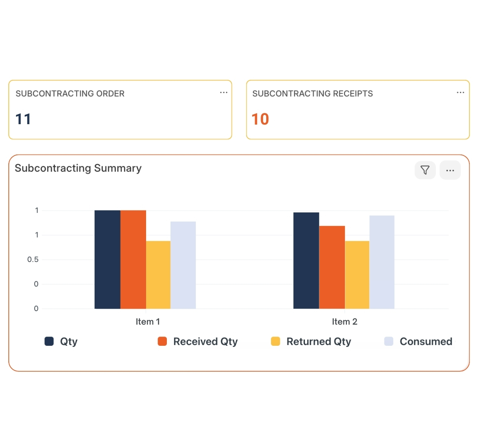The width and height of the screenshot is (479, 448).
Task: Select yellow Returned Qty bar for Item 1
Action: (x=158, y=275)
